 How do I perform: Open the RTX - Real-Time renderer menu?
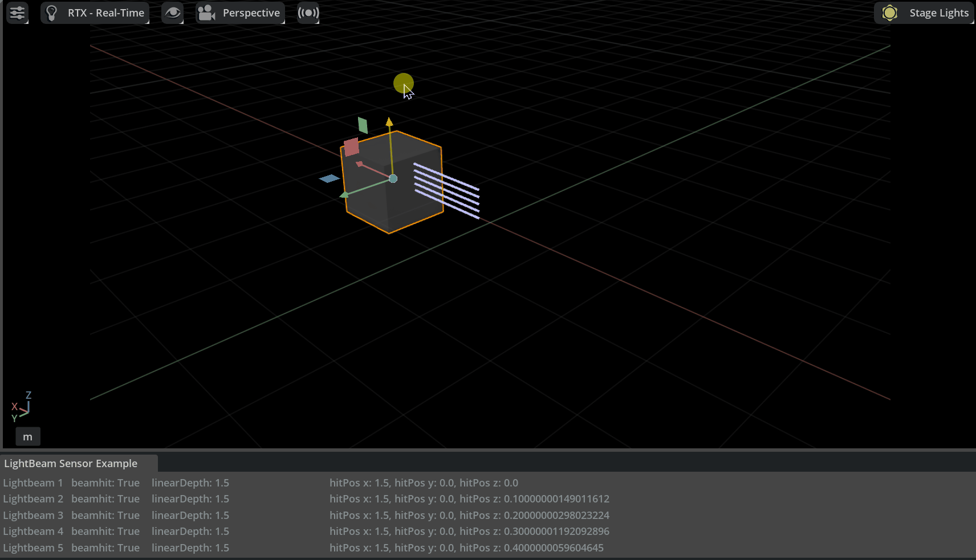[x=95, y=13]
